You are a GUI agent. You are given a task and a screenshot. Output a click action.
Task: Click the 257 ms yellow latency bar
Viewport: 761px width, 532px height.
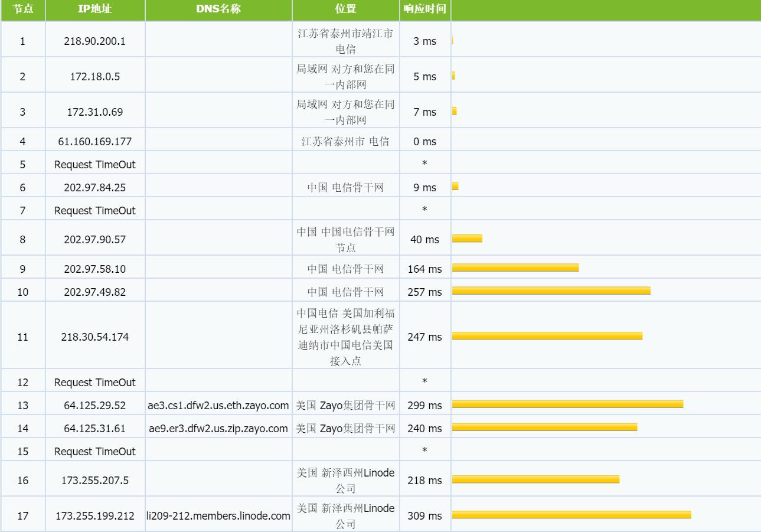(551, 291)
